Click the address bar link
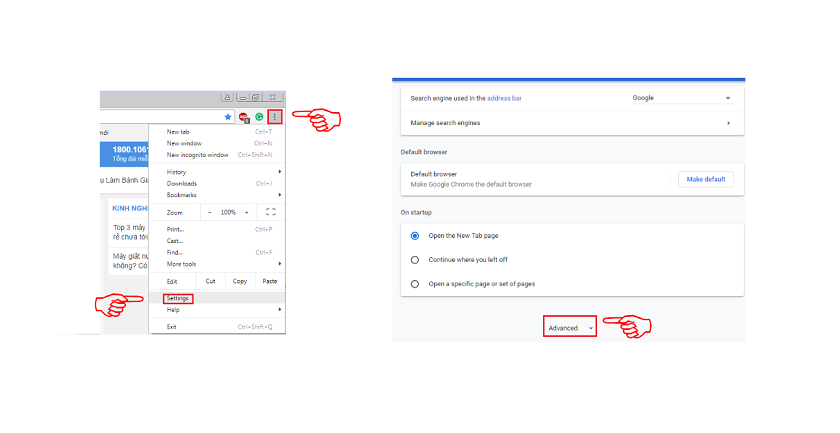840x433 pixels. [x=504, y=99]
